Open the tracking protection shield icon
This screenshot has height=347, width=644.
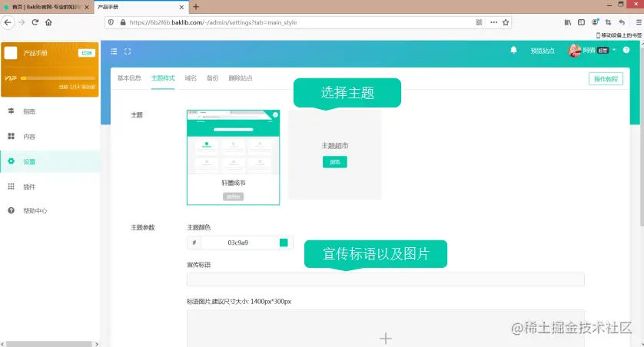click(x=111, y=22)
